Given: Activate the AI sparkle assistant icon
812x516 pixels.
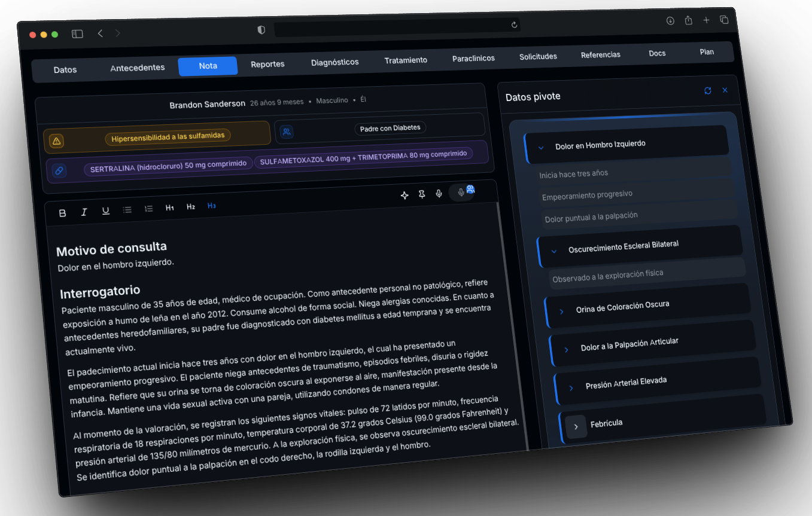Looking at the screenshot, I should [x=405, y=195].
